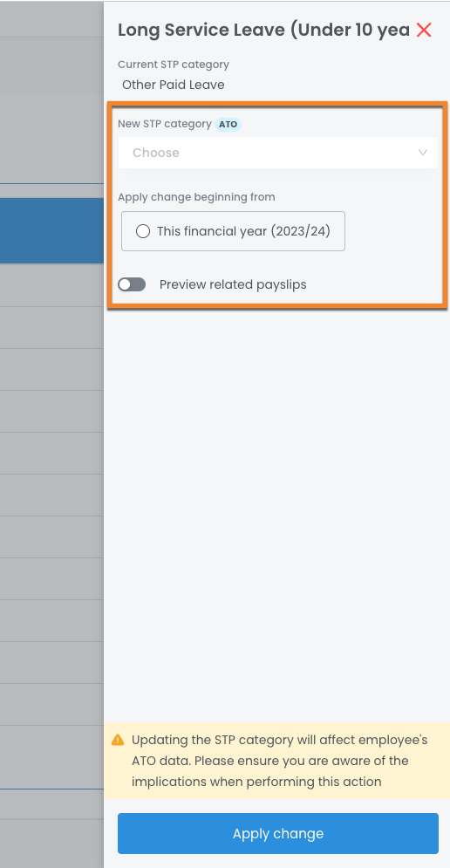Screen dimensions: 450x868
Task: Click the Other Paid Leave category value
Action: 174,85
